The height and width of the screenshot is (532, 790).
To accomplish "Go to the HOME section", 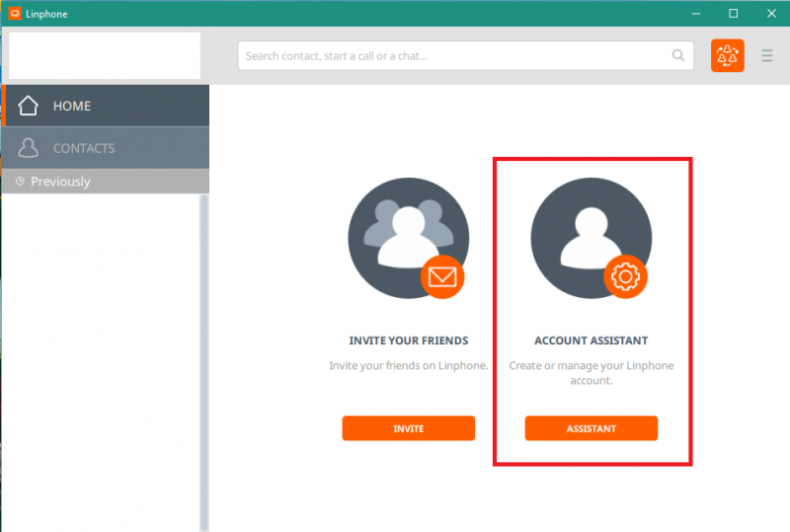I will coord(106,106).
